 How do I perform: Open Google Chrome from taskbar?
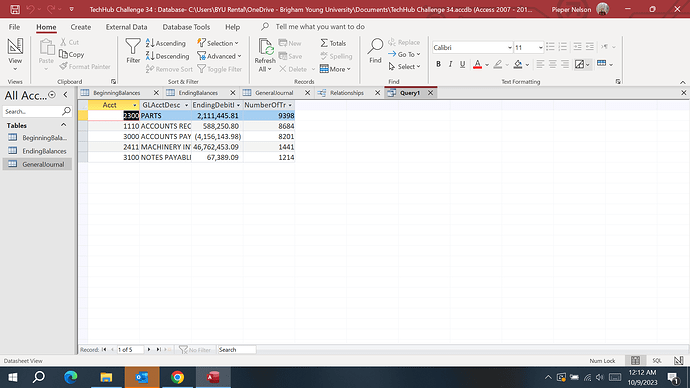pyautogui.click(x=178, y=377)
